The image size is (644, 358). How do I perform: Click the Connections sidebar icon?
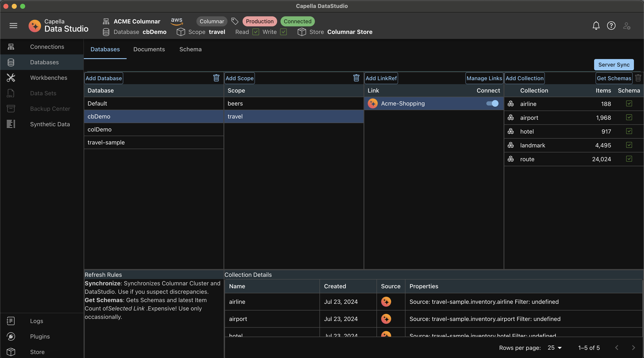click(11, 47)
